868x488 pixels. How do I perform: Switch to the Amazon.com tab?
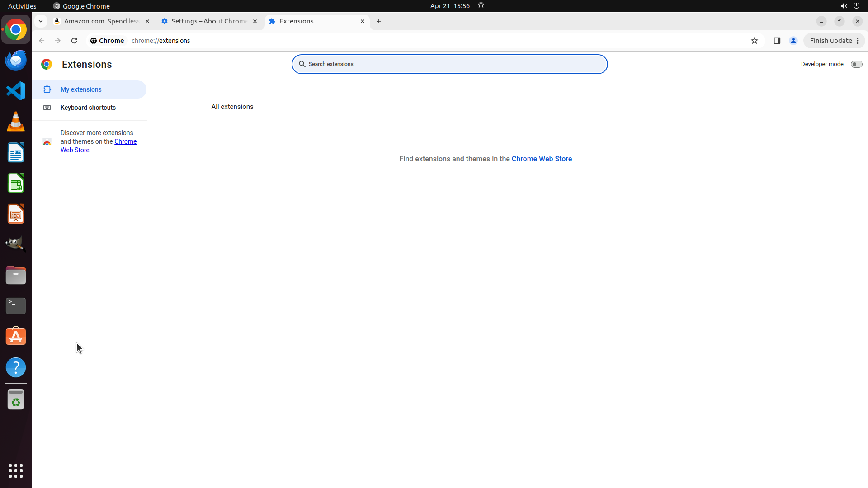tap(101, 21)
